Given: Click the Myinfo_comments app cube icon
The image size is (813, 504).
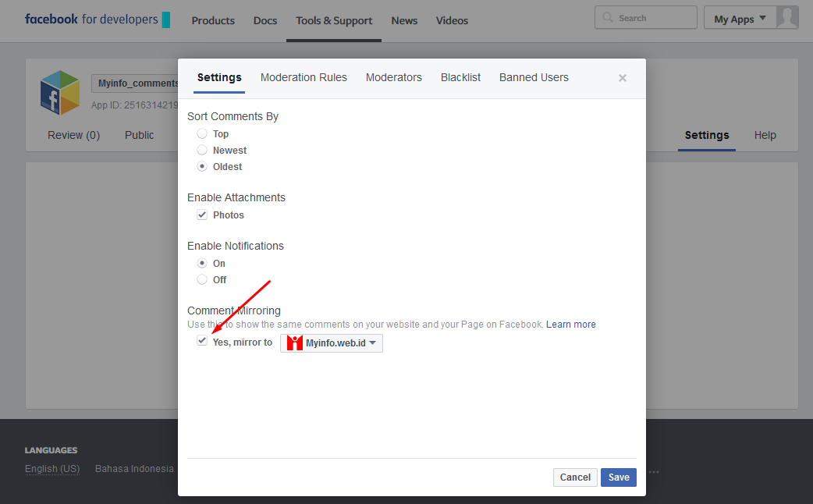Looking at the screenshot, I should point(60,92).
